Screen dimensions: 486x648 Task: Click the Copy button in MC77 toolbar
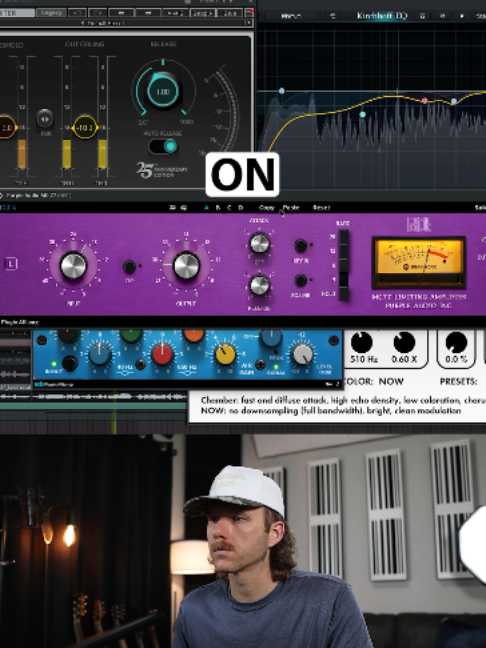tap(267, 207)
